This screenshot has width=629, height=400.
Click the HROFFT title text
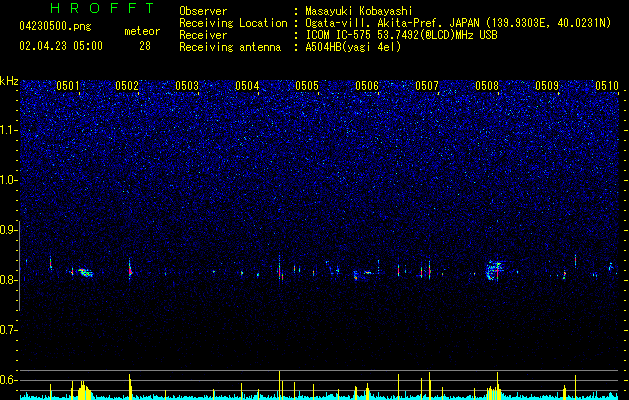point(102,8)
